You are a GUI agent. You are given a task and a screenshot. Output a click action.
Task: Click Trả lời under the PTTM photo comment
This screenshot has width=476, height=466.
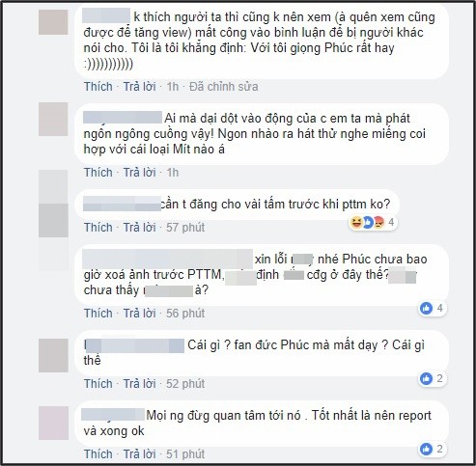click(140, 314)
